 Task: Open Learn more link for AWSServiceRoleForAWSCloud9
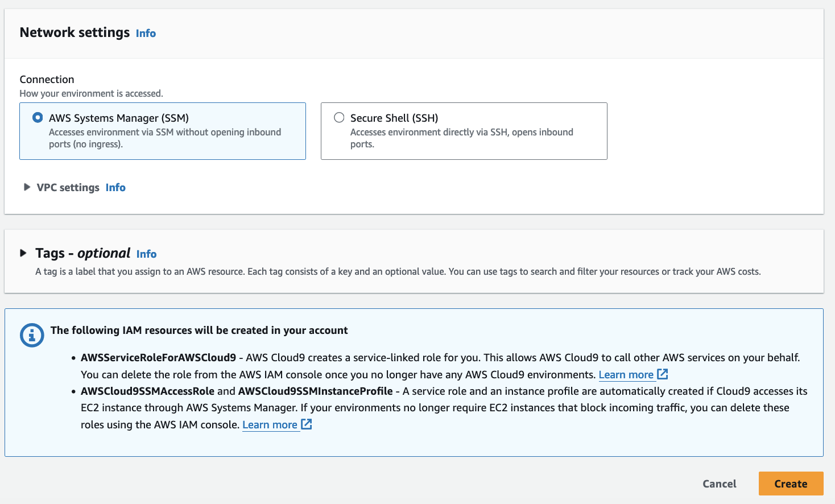(626, 375)
